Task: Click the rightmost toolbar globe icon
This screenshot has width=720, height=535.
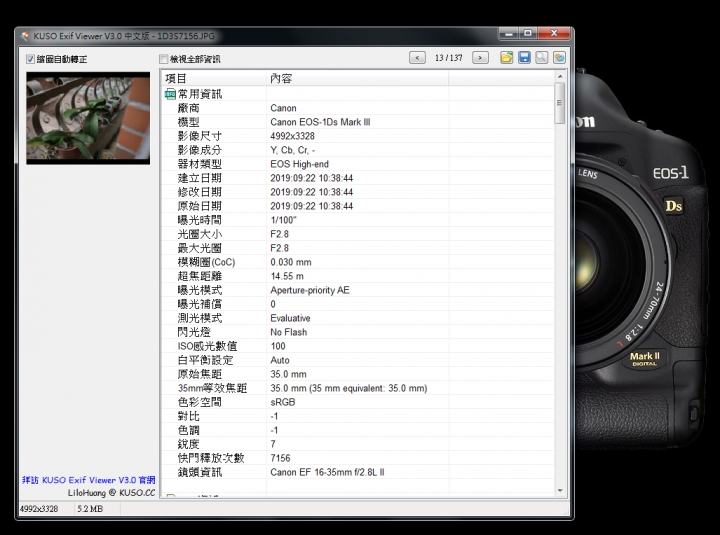Action: pyautogui.click(x=559, y=57)
